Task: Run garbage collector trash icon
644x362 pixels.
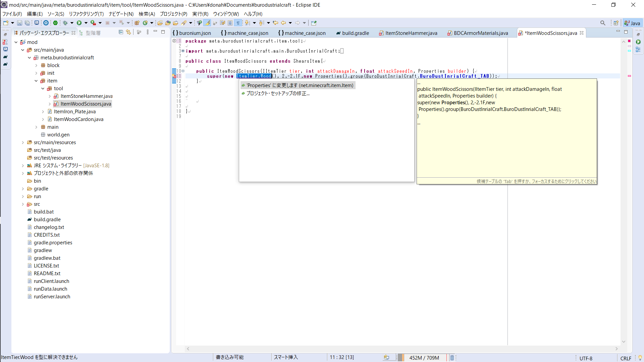Action: point(452,358)
